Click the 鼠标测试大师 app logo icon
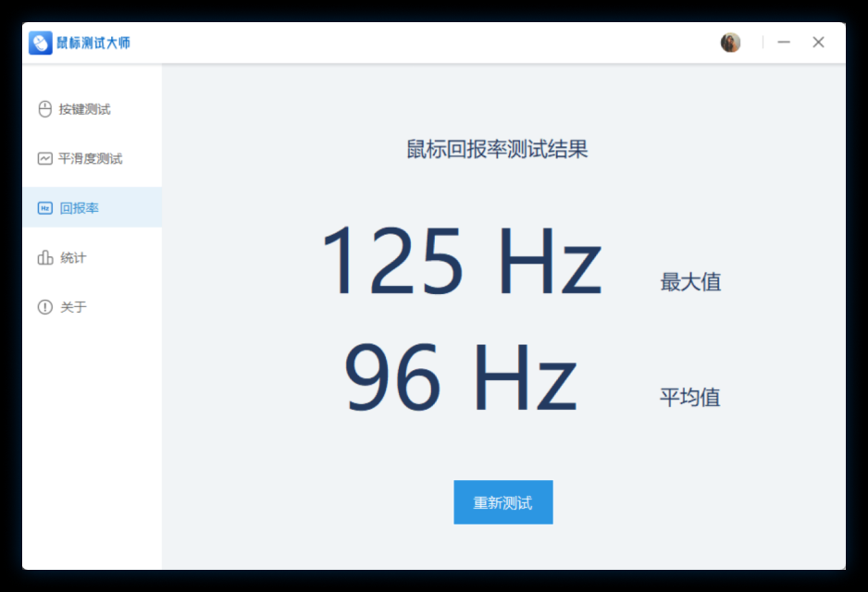The height and width of the screenshot is (592, 868). 41,43
